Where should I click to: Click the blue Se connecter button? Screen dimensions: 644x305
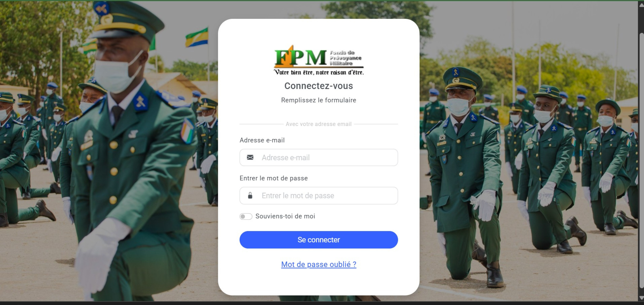pos(319,240)
